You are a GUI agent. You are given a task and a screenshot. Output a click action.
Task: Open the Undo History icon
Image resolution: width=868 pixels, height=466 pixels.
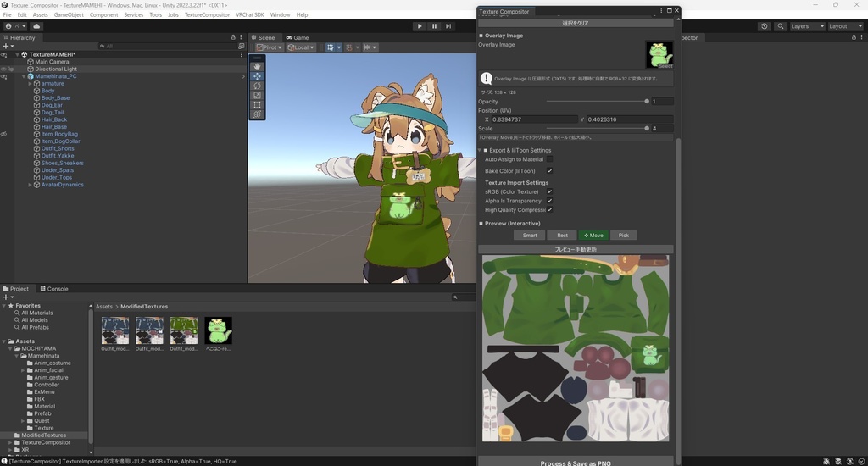(x=765, y=26)
